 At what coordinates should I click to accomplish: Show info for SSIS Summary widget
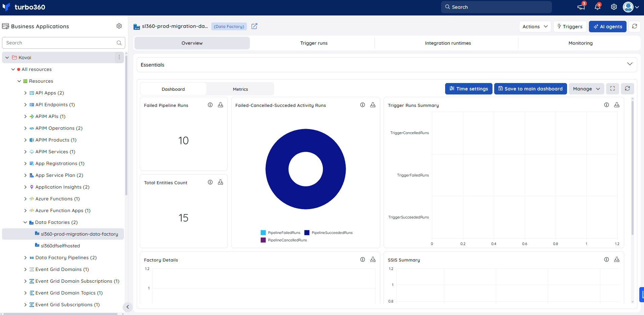[x=606, y=260]
